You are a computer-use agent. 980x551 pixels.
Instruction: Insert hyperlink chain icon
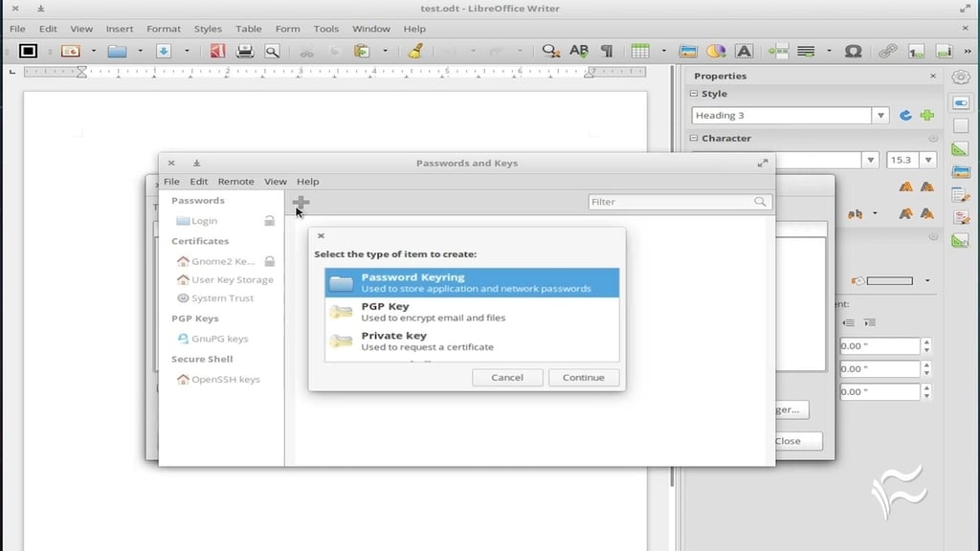click(x=888, y=52)
